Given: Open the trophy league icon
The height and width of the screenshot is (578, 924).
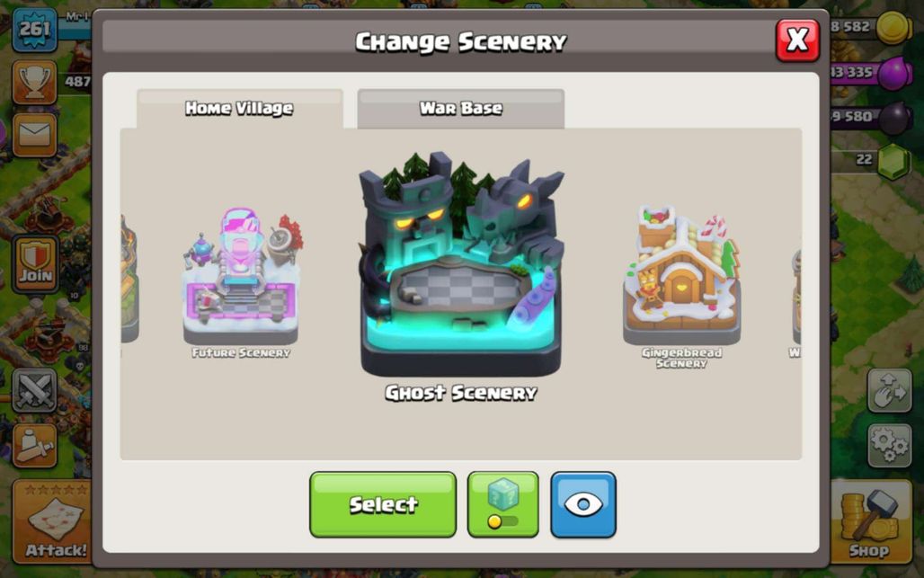Looking at the screenshot, I should [34, 82].
